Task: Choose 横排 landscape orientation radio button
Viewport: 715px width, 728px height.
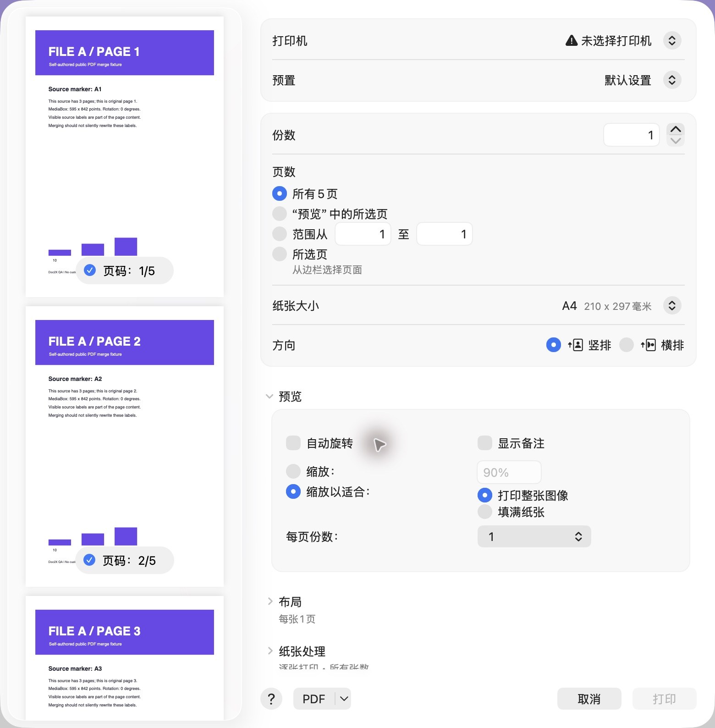Action: 627,345
